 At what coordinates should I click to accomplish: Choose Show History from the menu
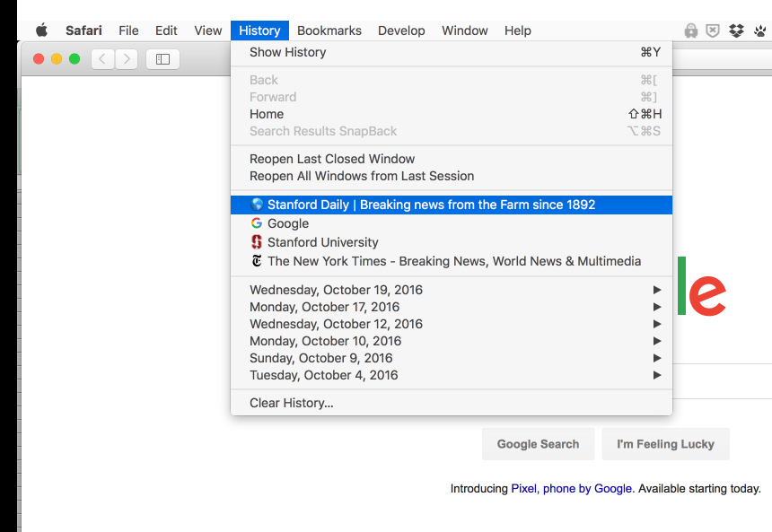coord(452,52)
